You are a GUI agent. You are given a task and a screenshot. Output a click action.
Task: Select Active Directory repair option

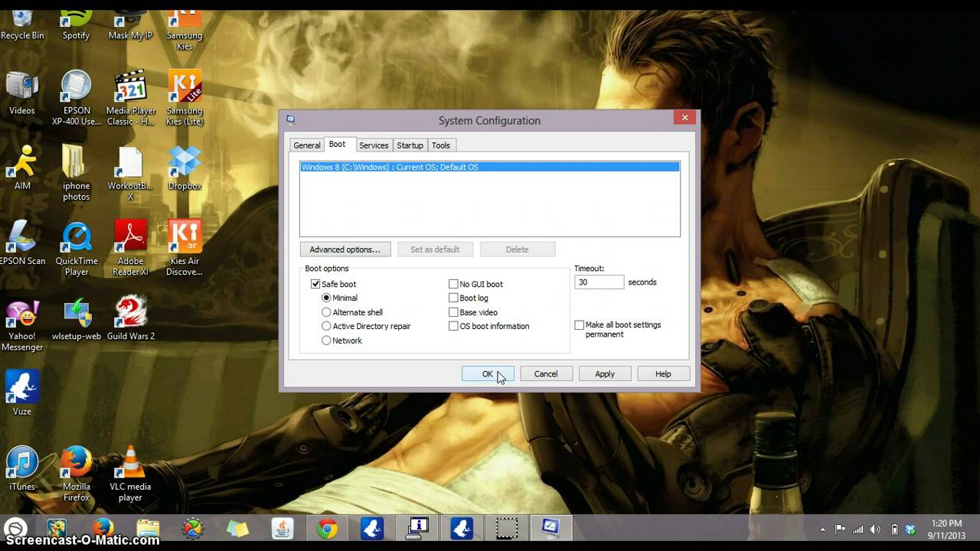coord(326,326)
